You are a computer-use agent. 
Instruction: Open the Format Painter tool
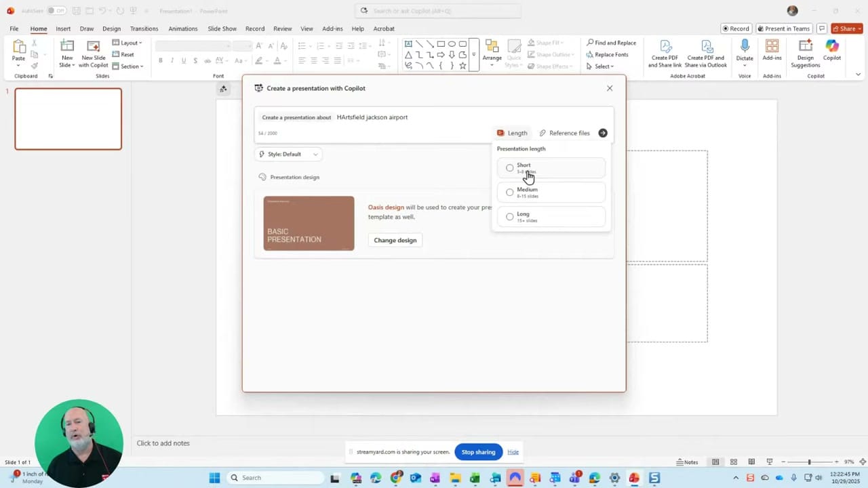pos(33,66)
